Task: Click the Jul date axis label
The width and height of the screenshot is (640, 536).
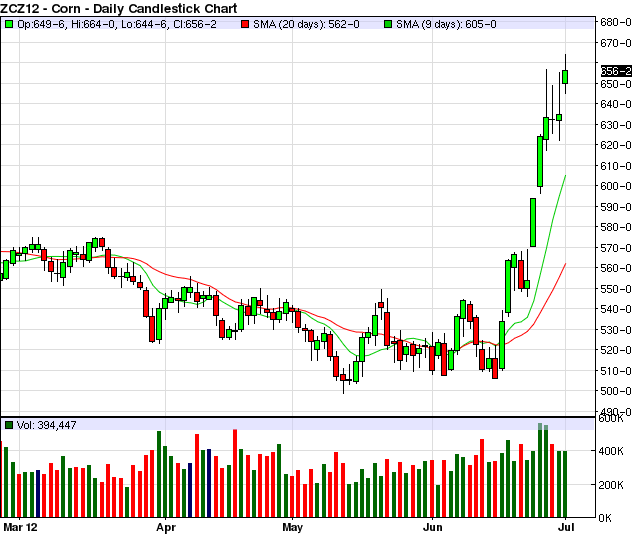Action: (x=566, y=527)
